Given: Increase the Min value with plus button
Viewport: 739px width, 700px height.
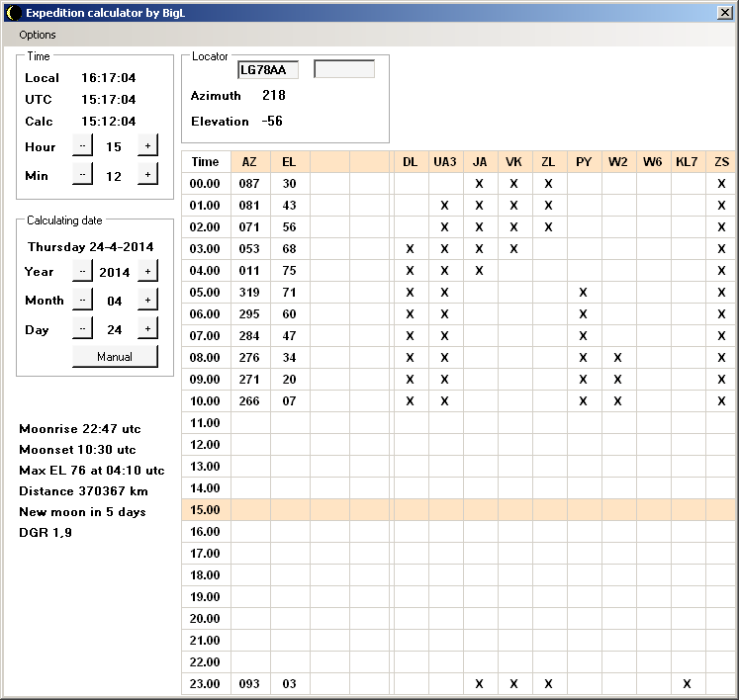Looking at the screenshot, I should click(147, 174).
